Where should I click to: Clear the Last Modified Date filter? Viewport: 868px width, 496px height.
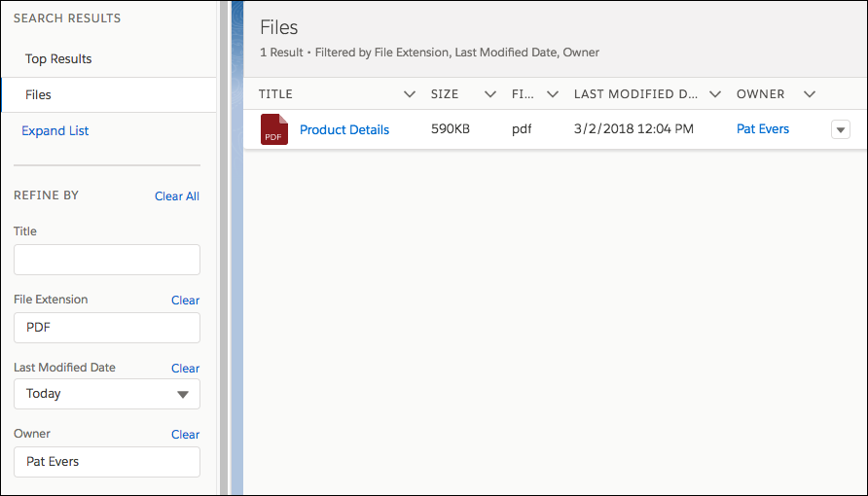pos(185,369)
